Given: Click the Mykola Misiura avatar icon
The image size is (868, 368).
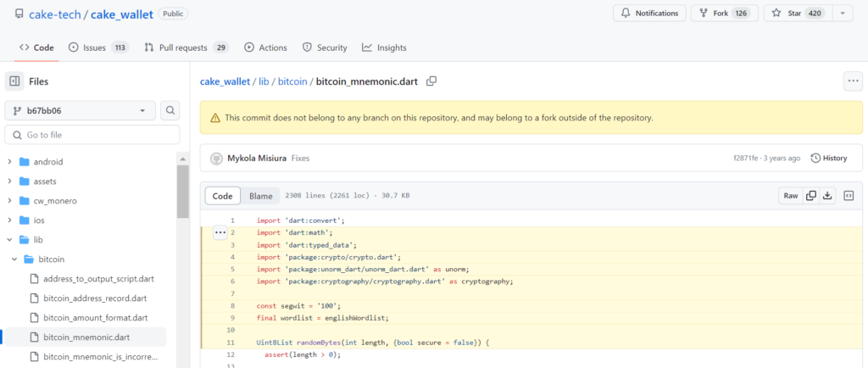Looking at the screenshot, I should coord(216,159).
